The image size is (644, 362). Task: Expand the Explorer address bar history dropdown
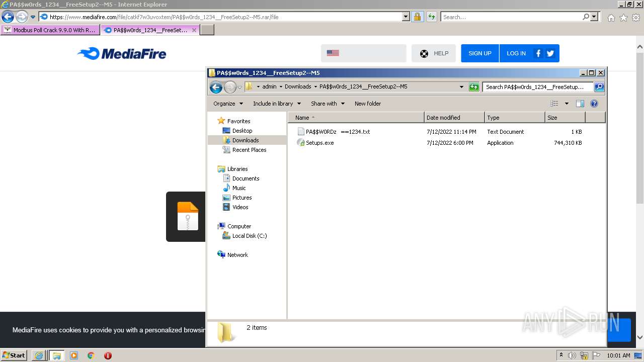[x=461, y=87]
